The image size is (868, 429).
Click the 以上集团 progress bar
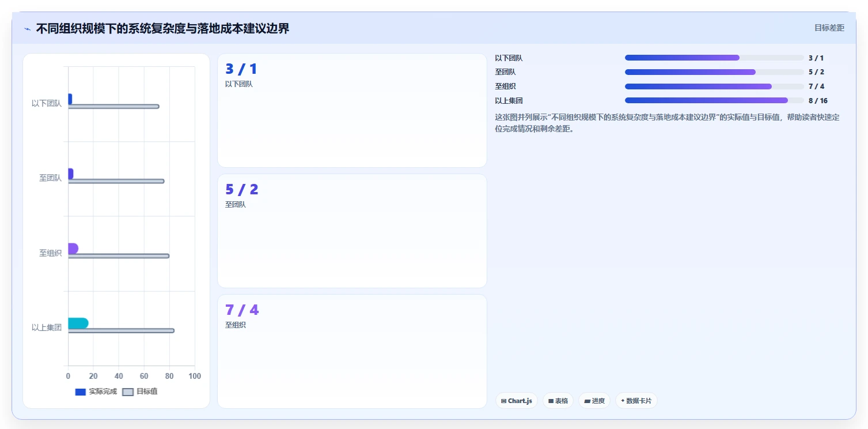click(714, 100)
